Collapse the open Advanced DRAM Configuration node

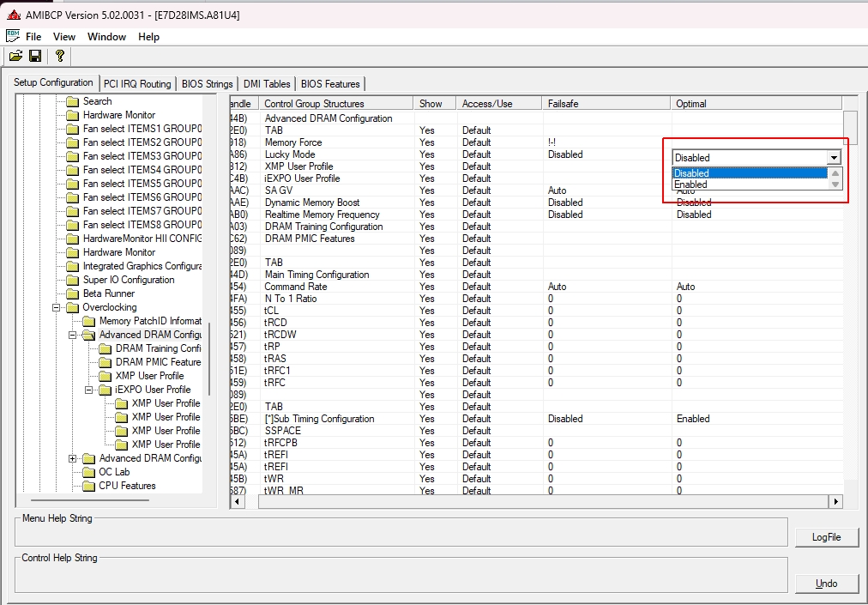(x=72, y=336)
